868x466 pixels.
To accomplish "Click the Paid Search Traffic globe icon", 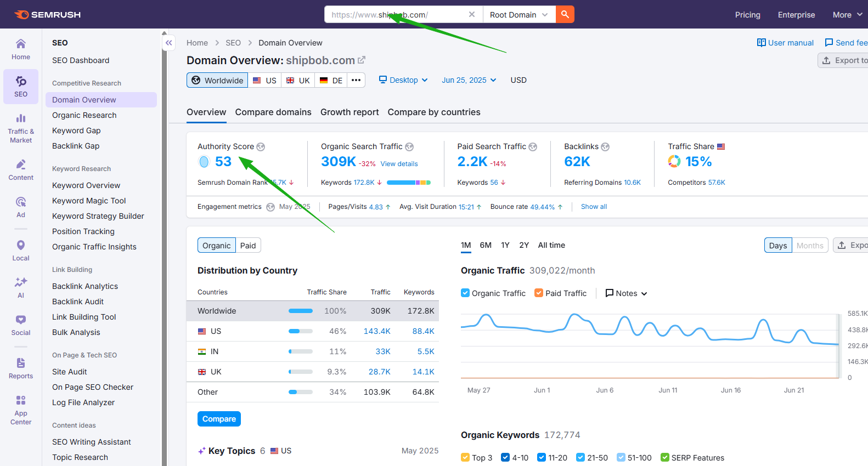I will [533, 147].
